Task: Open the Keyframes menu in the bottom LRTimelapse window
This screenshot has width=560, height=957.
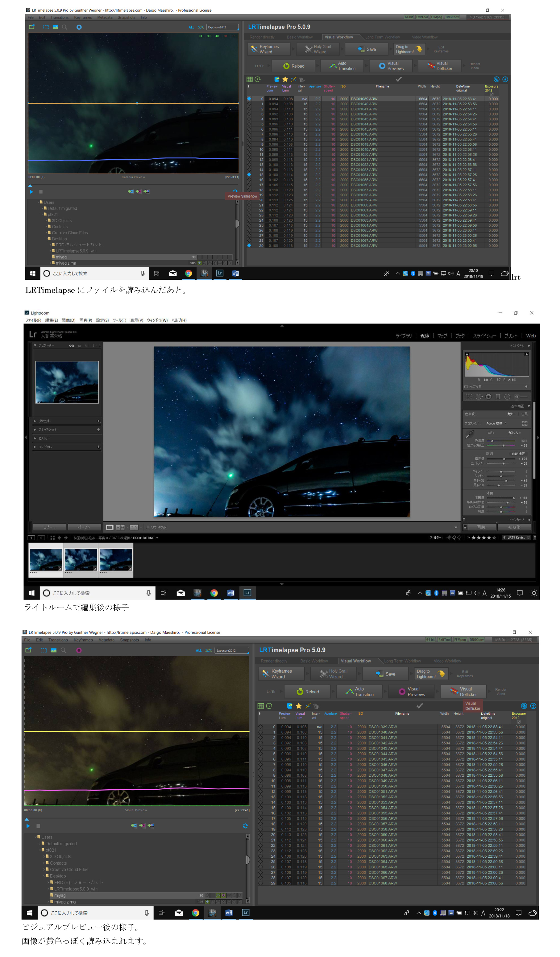Action: click(x=83, y=640)
